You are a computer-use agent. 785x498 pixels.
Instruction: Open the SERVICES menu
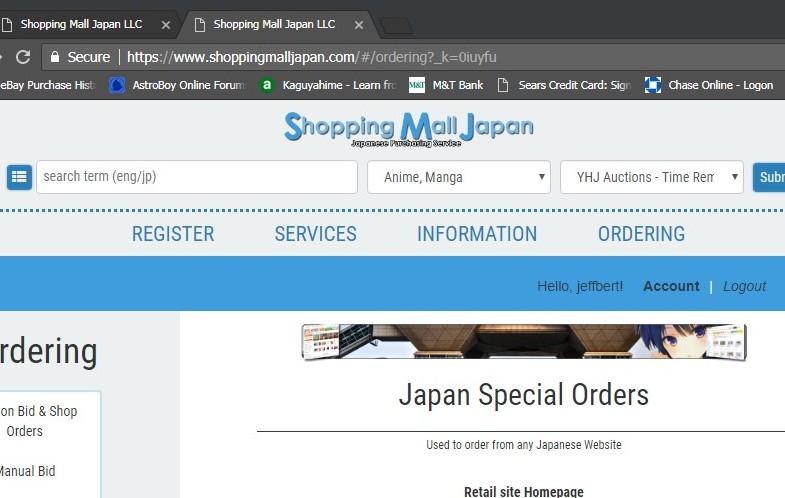point(315,234)
